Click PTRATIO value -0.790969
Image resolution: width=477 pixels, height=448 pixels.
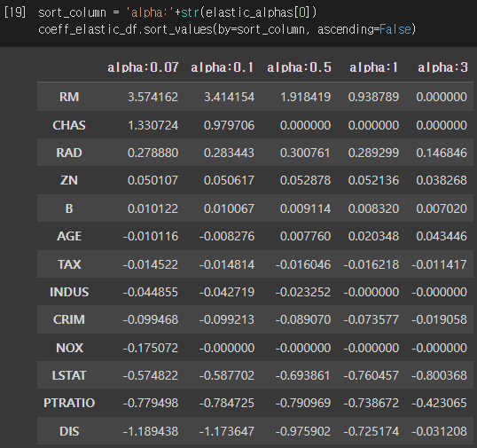(x=303, y=403)
